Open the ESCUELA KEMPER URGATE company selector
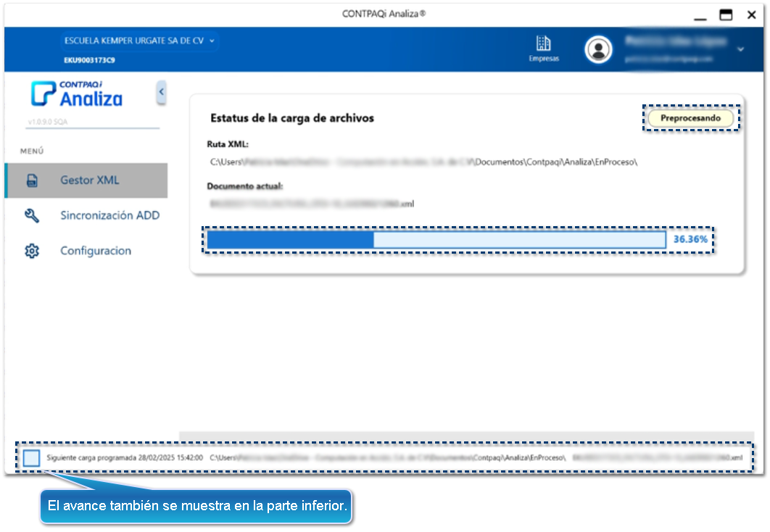770x532 pixels. pos(139,41)
